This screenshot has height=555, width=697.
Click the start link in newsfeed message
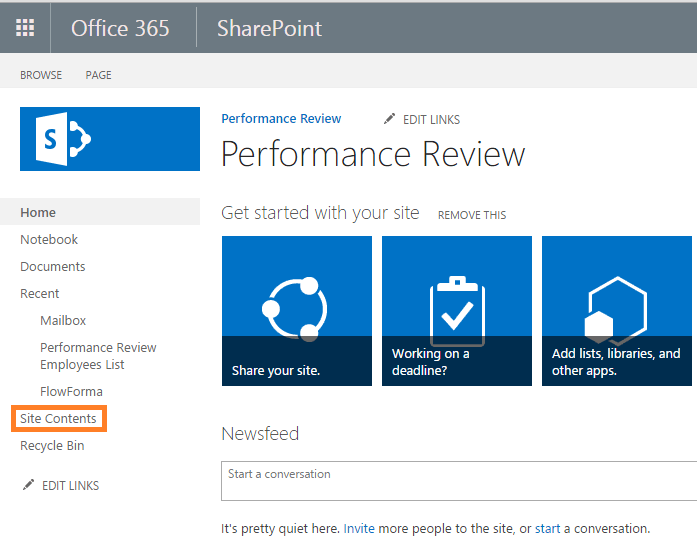pos(548,529)
